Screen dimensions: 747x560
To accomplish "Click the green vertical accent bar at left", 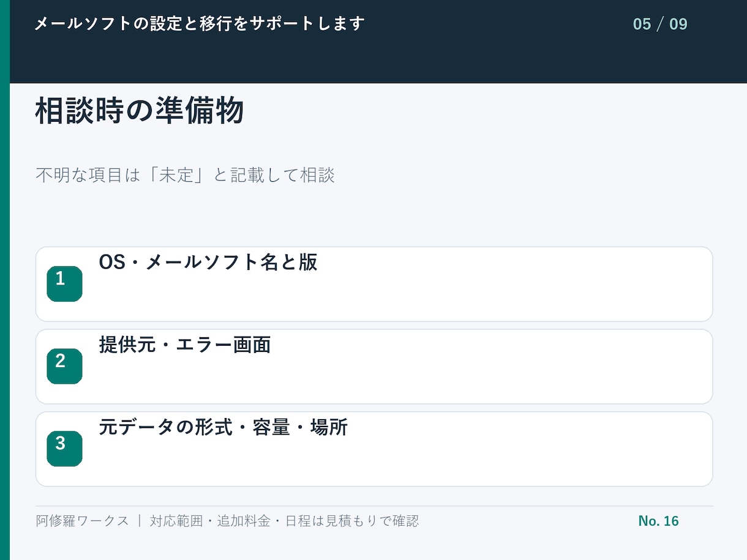I will pos(5,280).
